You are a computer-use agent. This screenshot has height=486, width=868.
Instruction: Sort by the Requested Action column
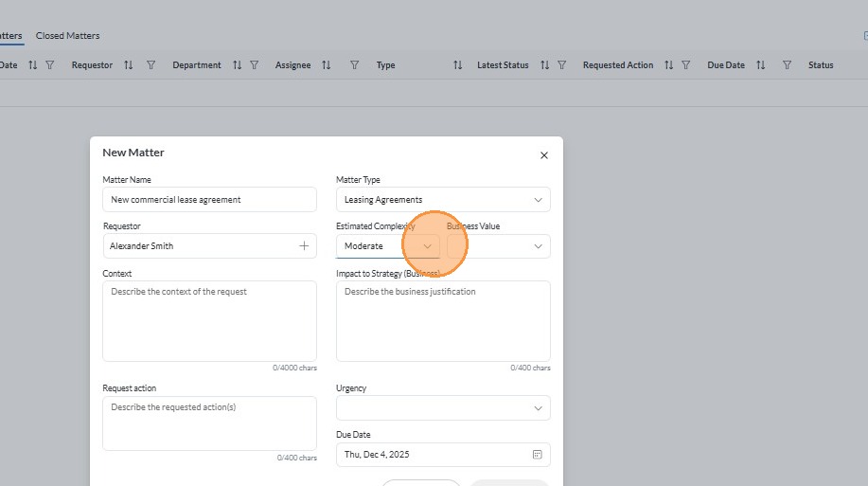pos(668,65)
